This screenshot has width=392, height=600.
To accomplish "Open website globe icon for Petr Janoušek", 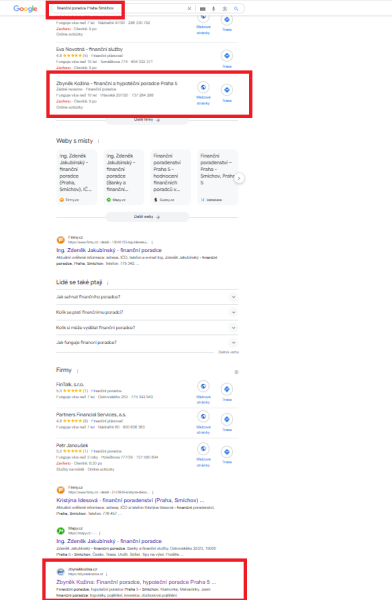I will 203,448.
